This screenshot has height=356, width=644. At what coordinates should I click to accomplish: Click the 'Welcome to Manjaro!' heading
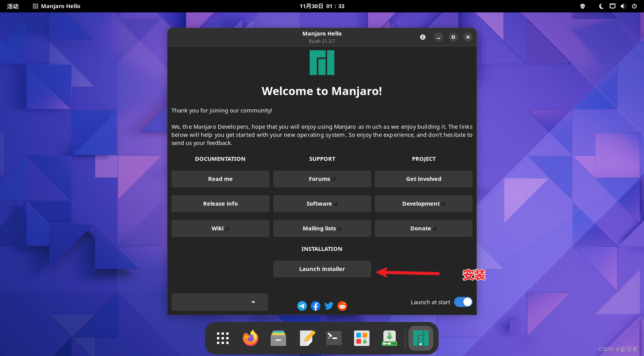click(x=322, y=91)
